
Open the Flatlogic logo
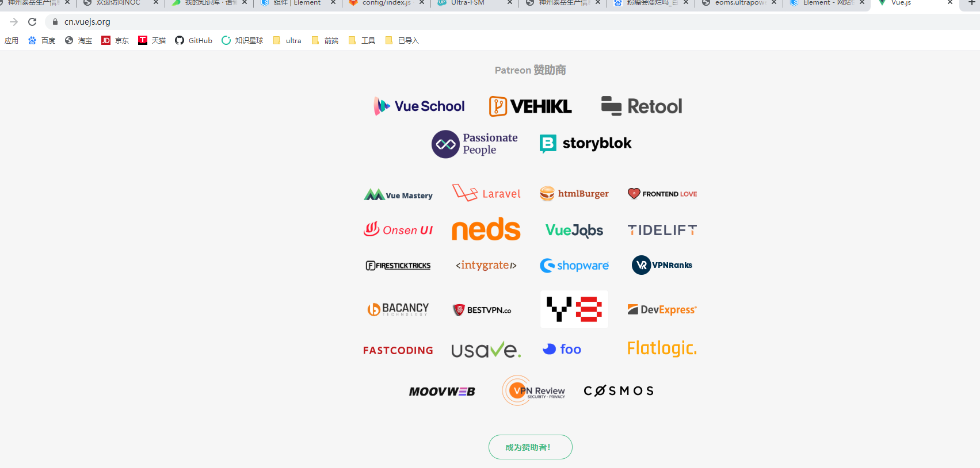662,348
